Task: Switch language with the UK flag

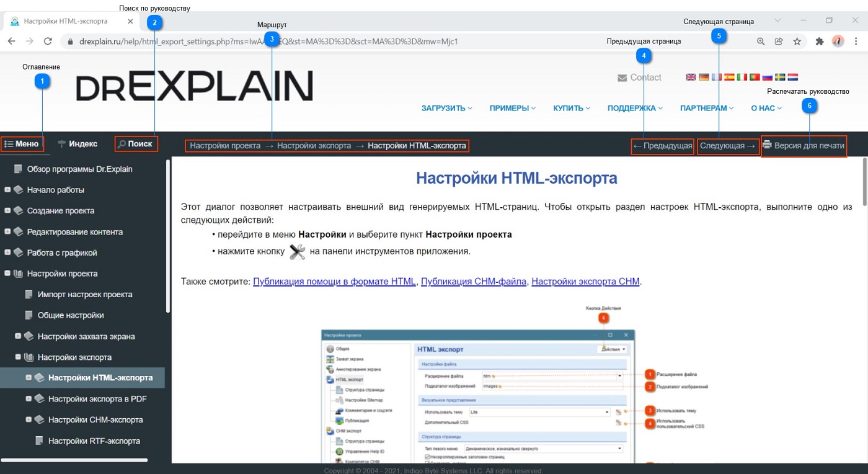Action: point(691,77)
